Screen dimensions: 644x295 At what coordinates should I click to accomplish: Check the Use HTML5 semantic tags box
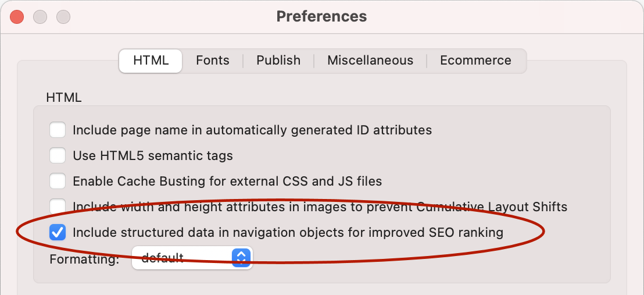tap(58, 155)
